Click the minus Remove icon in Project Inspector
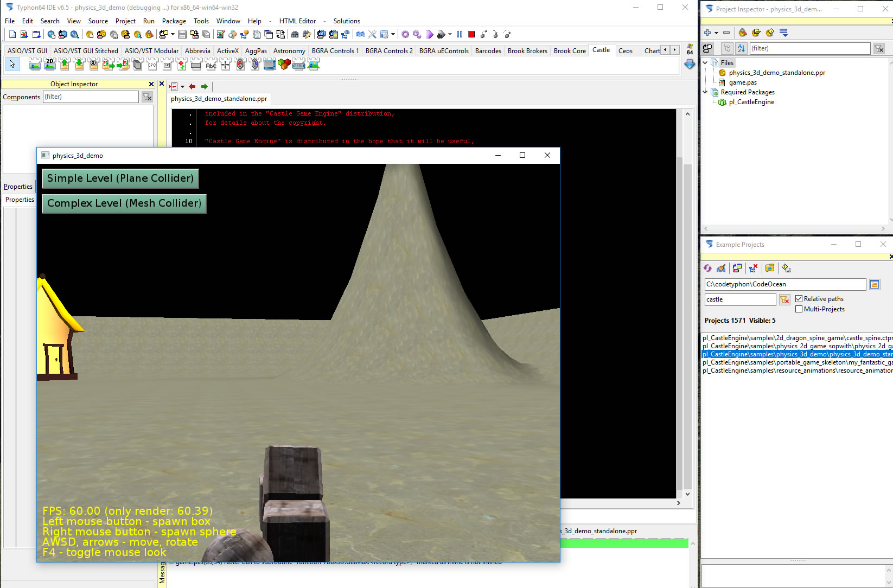Image resolution: width=893 pixels, height=588 pixels. point(726,33)
